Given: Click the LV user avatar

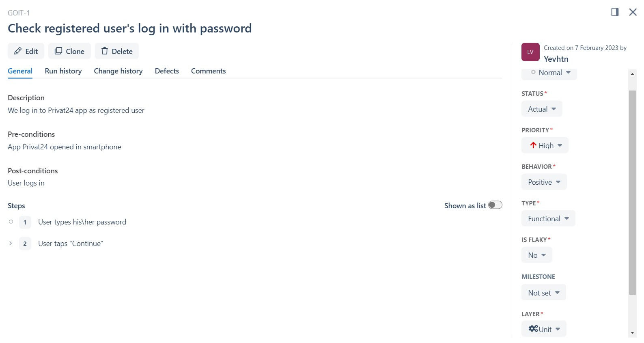Looking at the screenshot, I should click(530, 52).
